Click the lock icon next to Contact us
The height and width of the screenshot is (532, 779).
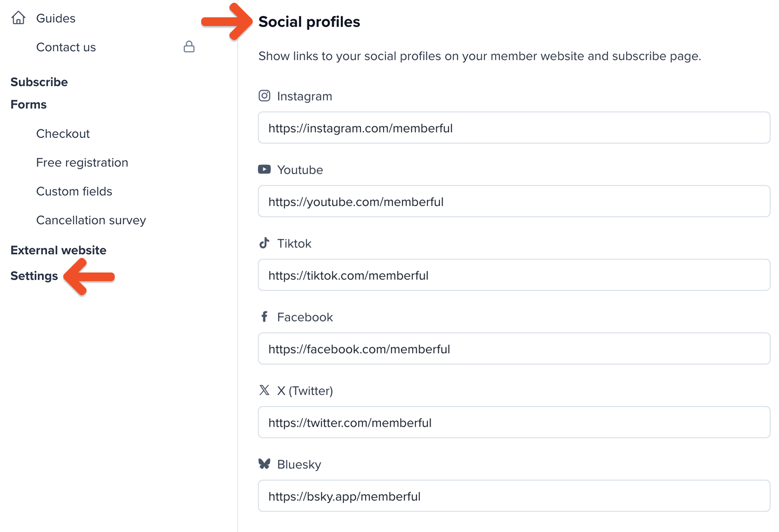click(189, 46)
